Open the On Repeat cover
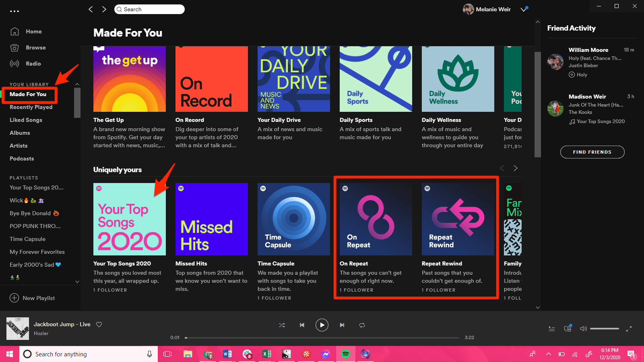 click(376, 219)
